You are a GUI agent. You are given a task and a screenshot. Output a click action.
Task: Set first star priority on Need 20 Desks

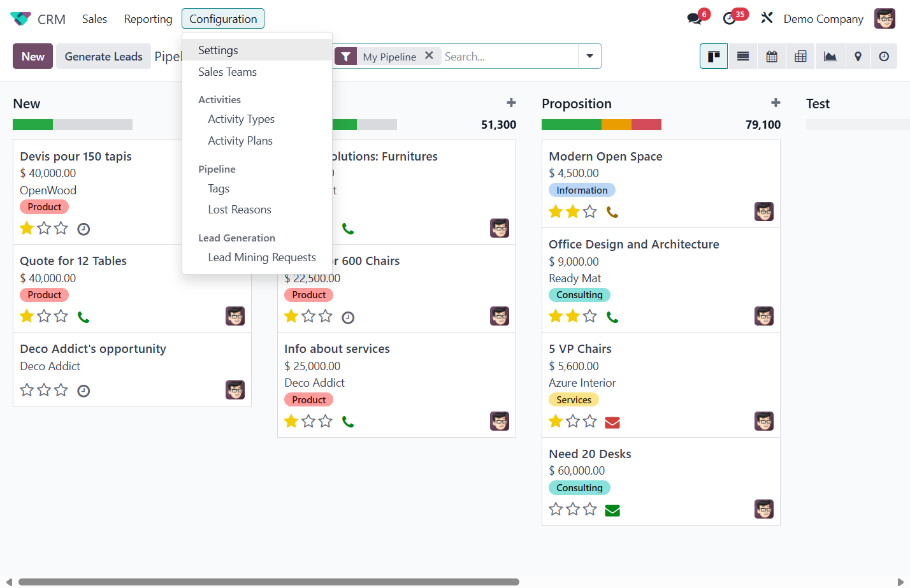[x=556, y=509]
